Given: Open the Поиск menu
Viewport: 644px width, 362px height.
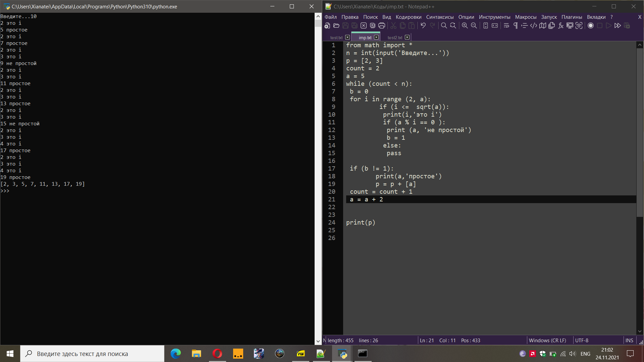Looking at the screenshot, I should click(371, 17).
